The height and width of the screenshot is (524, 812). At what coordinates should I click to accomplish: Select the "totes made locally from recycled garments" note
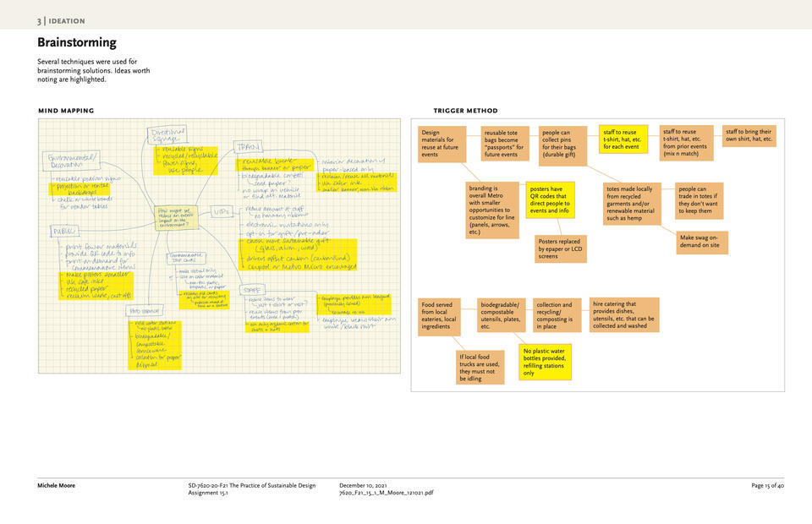tap(632, 204)
